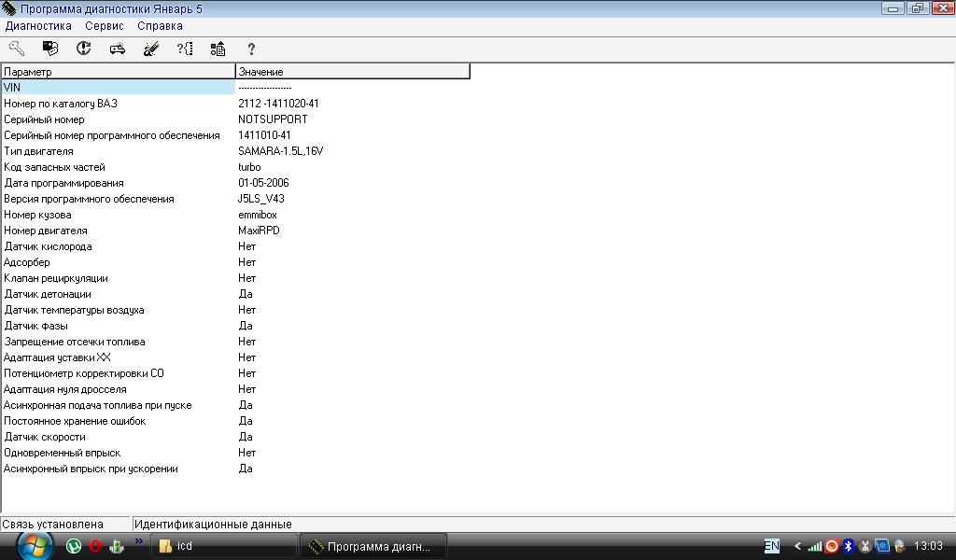Click the value 2112-1411020-41
The height and width of the screenshot is (560, 956).
click(x=278, y=104)
